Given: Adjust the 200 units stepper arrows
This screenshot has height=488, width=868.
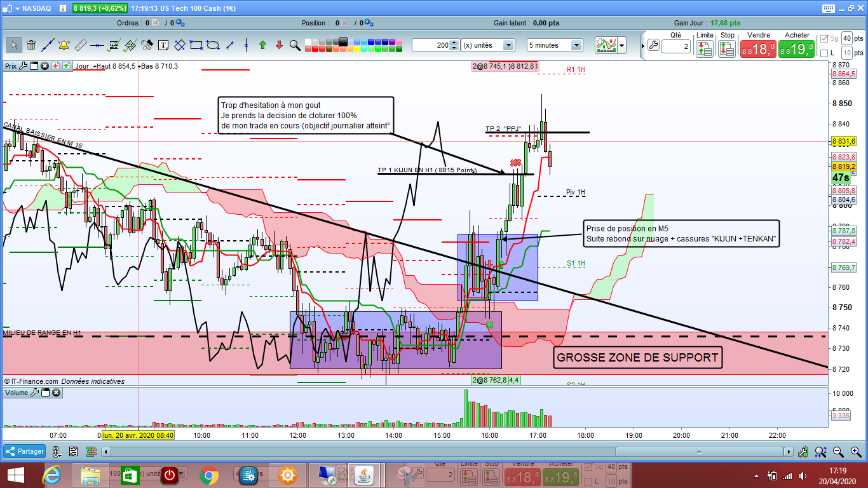Looking at the screenshot, I should pyautogui.click(x=454, y=45).
